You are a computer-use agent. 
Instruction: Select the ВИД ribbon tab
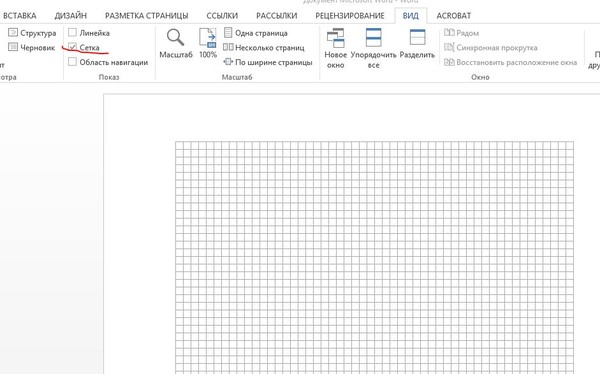(x=411, y=16)
